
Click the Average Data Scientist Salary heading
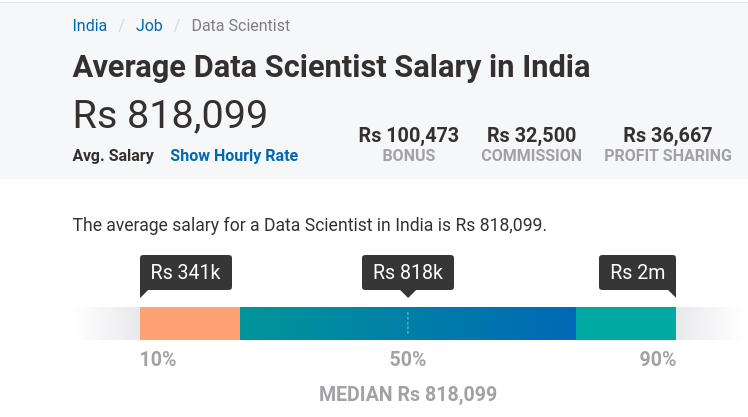coord(331,66)
